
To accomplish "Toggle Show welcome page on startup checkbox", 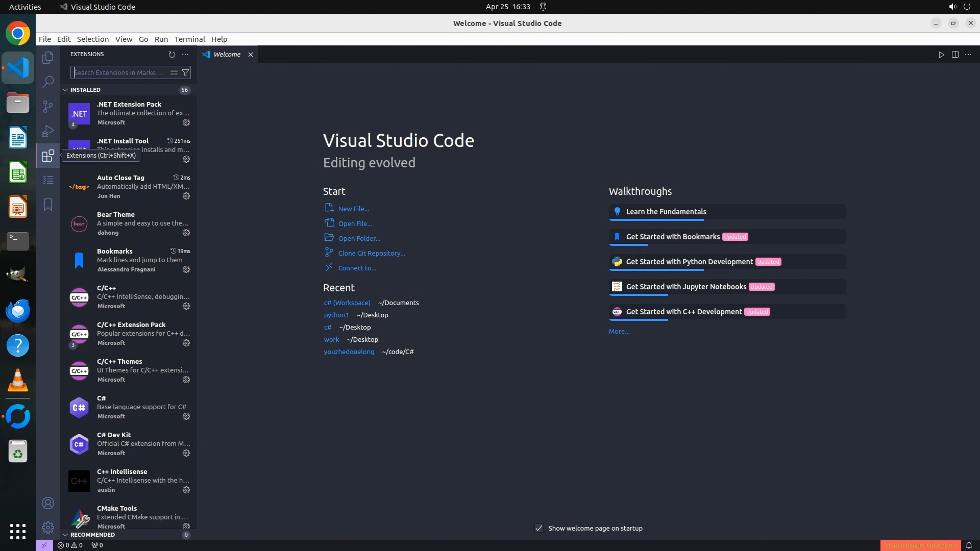I will (539, 528).
